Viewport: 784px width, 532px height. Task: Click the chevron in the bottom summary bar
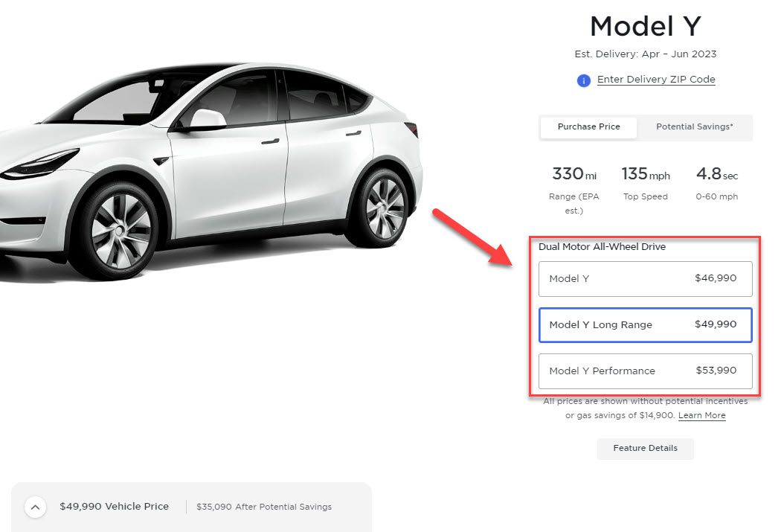pyautogui.click(x=35, y=507)
